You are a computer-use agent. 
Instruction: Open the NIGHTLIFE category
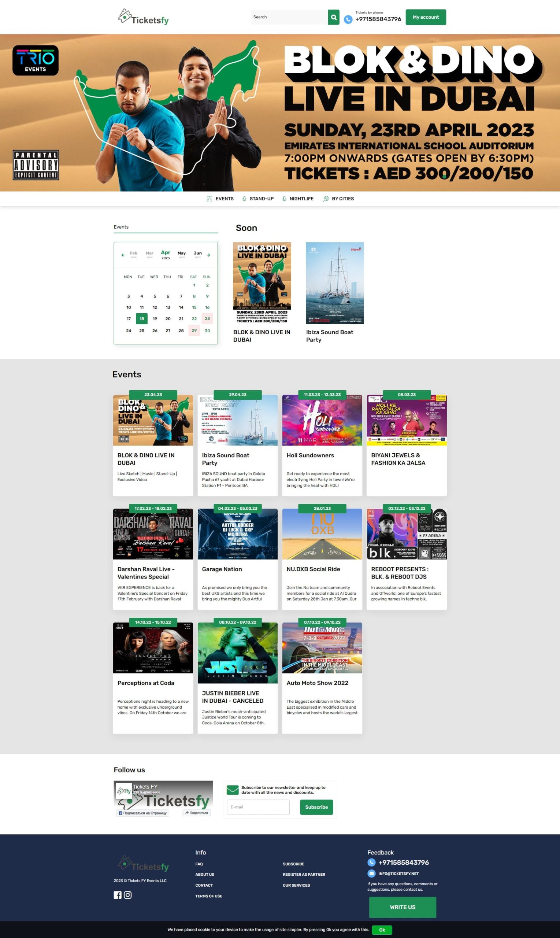tap(298, 199)
